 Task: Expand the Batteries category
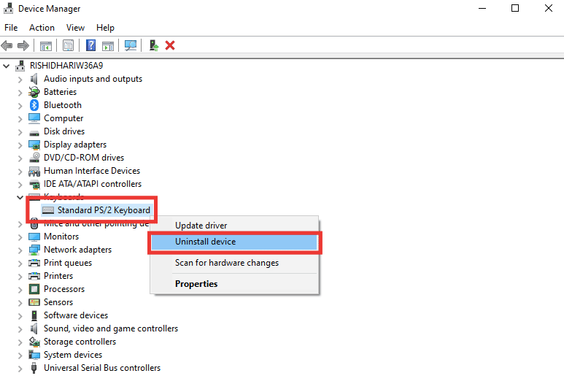20,93
